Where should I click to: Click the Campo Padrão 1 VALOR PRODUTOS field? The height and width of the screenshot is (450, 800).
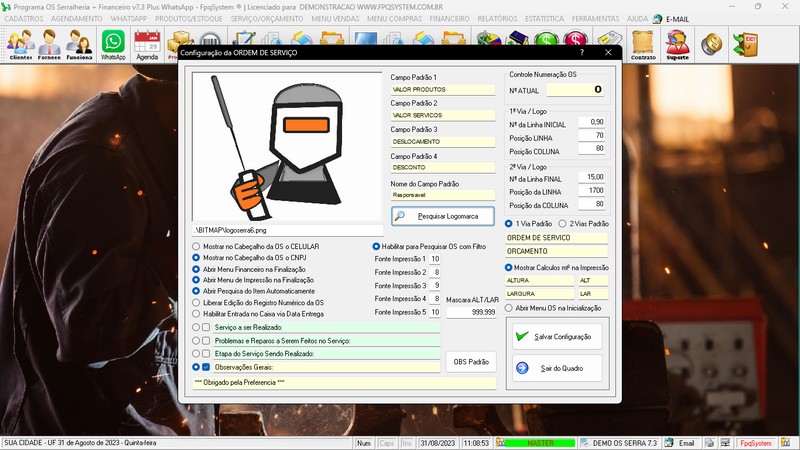(x=443, y=89)
